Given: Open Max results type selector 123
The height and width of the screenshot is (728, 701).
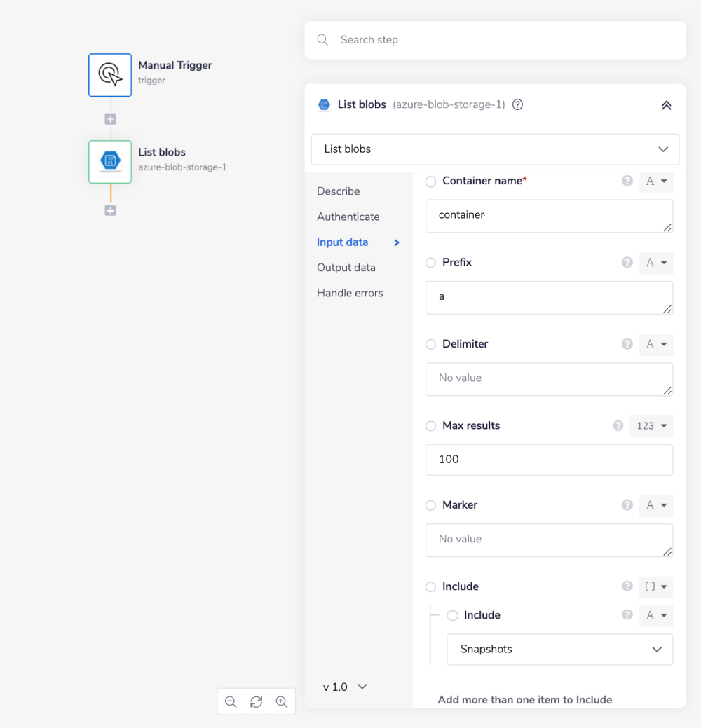Looking at the screenshot, I should coord(651,426).
